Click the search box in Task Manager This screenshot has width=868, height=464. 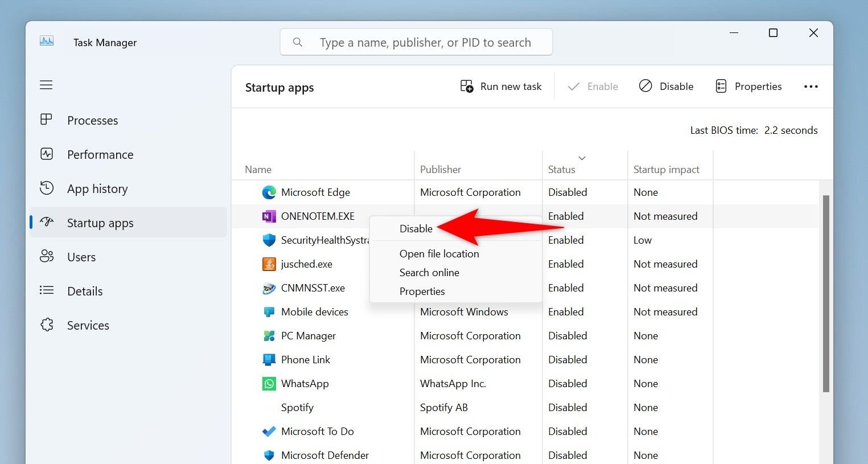416,42
